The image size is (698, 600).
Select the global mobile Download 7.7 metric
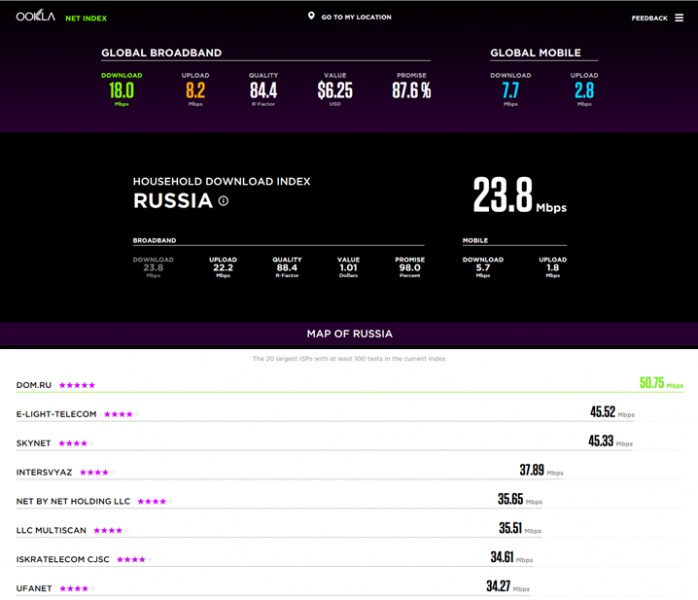510,89
